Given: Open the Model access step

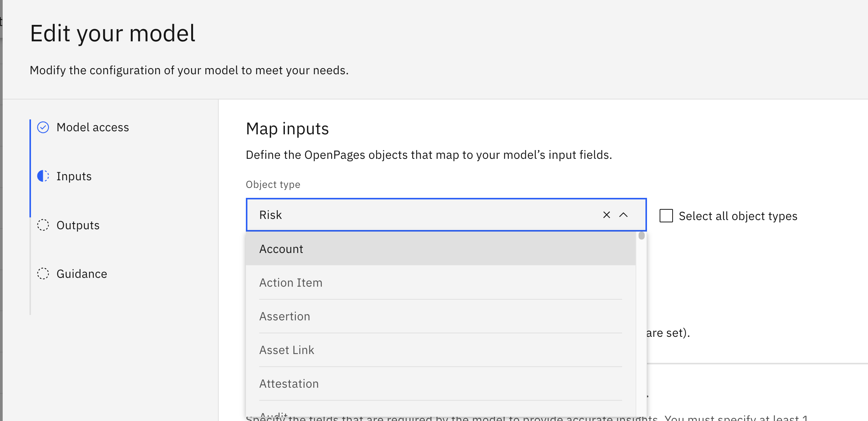Looking at the screenshot, I should (x=93, y=127).
